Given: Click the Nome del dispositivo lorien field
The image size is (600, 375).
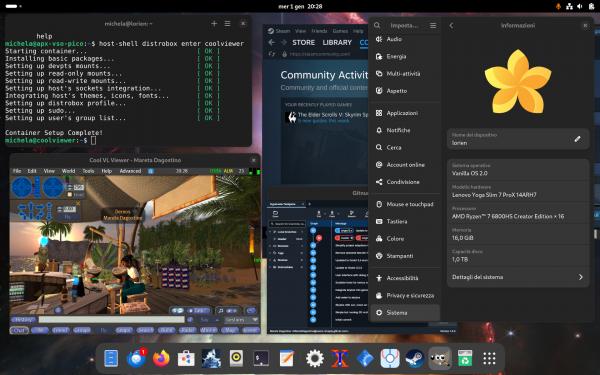Looking at the screenshot, I should pos(518,139).
